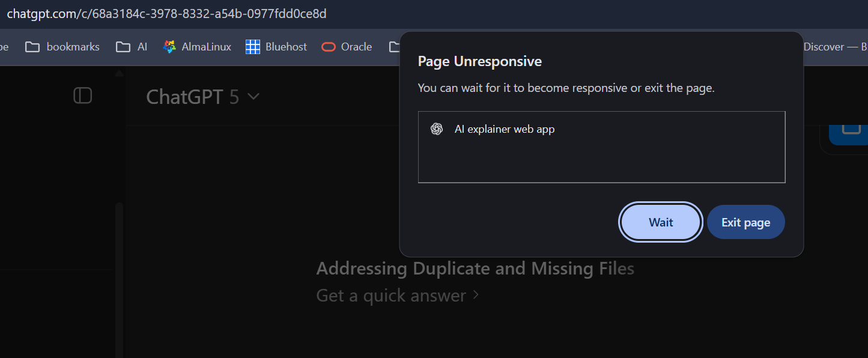The image size is (868, 358).
Task: Open the bookmarks folder in the bookmarks bar
Action: click(x=62, y=47)
